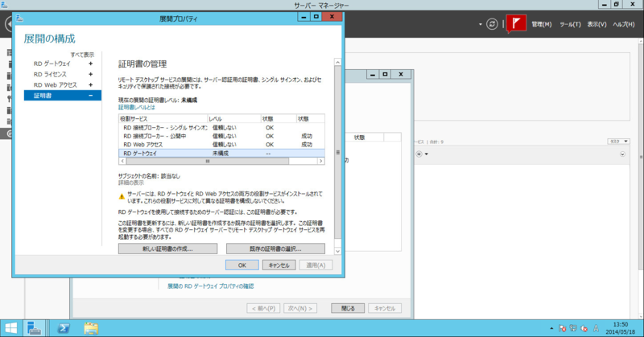This screenshot has width=644, height=337.
Task: Click Action Center flag tray icon
Action: coord(563,328)
